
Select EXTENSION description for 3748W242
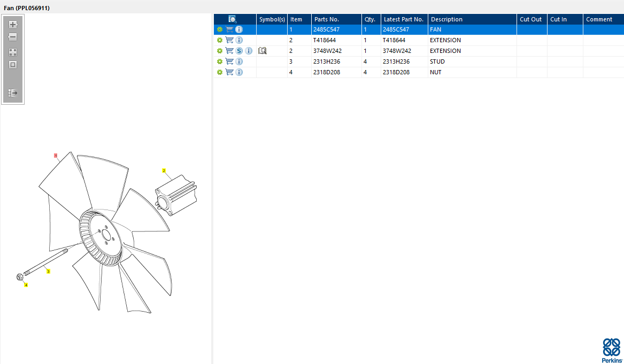[x=472, y=51]
